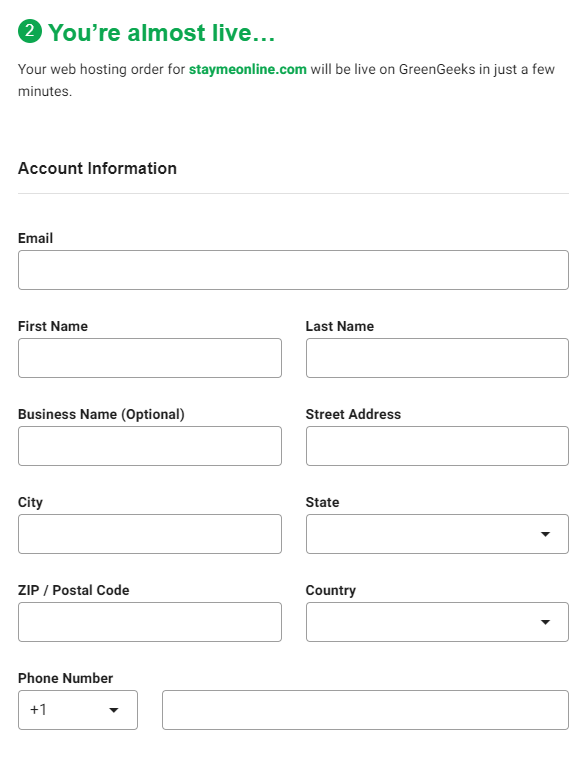Open the State dropdown list
The width and height of the screenshot is (582, 765).
click(437, 534)
